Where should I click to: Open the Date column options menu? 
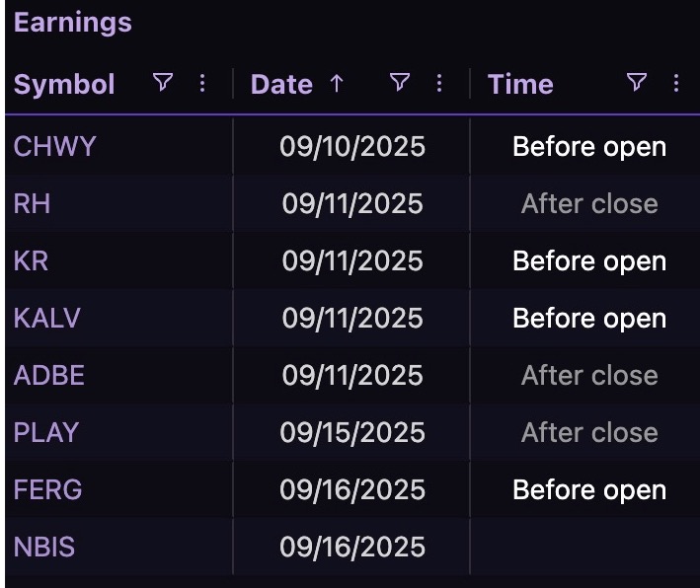click(439, 83)
